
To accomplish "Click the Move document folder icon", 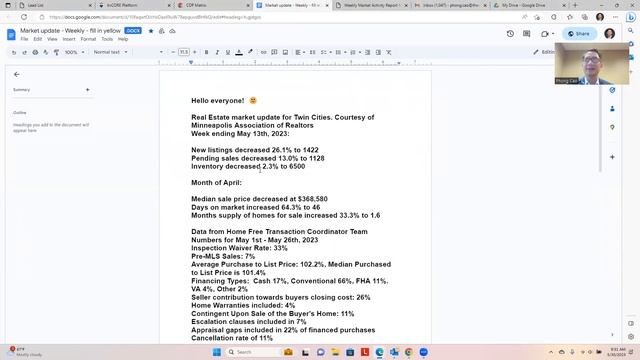I will [x=162, y=31].
